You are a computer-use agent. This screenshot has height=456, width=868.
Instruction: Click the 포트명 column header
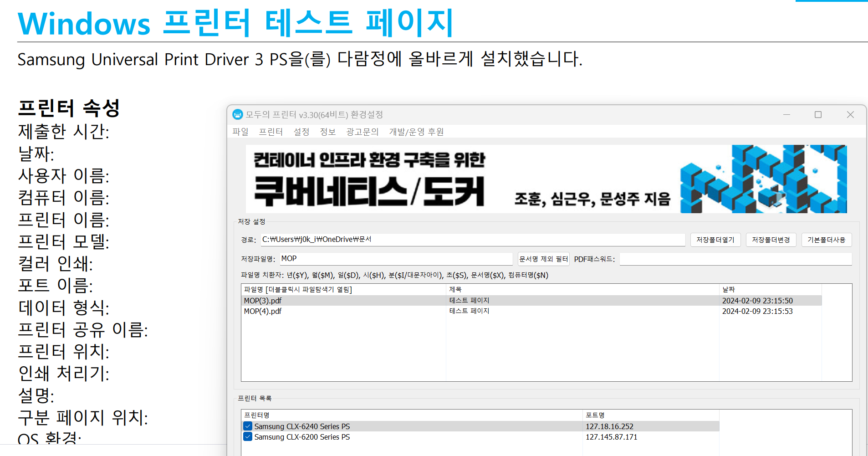pos(651,415)
